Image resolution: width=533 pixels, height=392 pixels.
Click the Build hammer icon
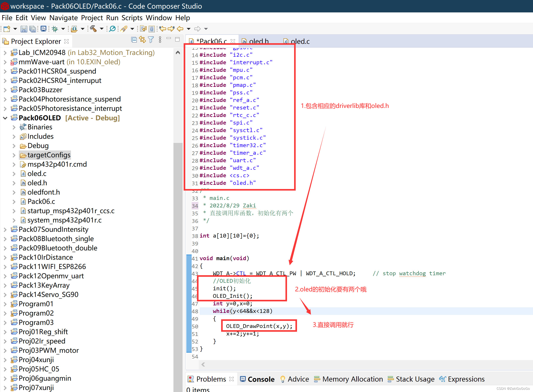click(x=93, y=29)
